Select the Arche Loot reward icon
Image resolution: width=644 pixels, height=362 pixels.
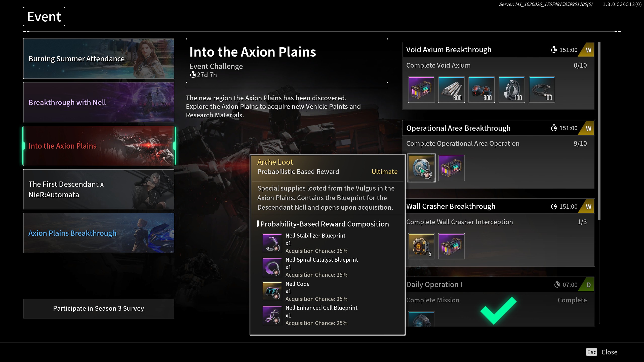pos(421,168)
